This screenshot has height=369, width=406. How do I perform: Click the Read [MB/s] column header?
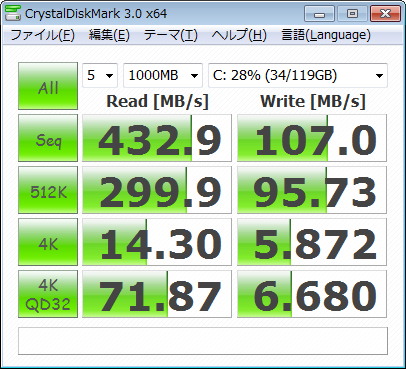click(x=157, y=101)
